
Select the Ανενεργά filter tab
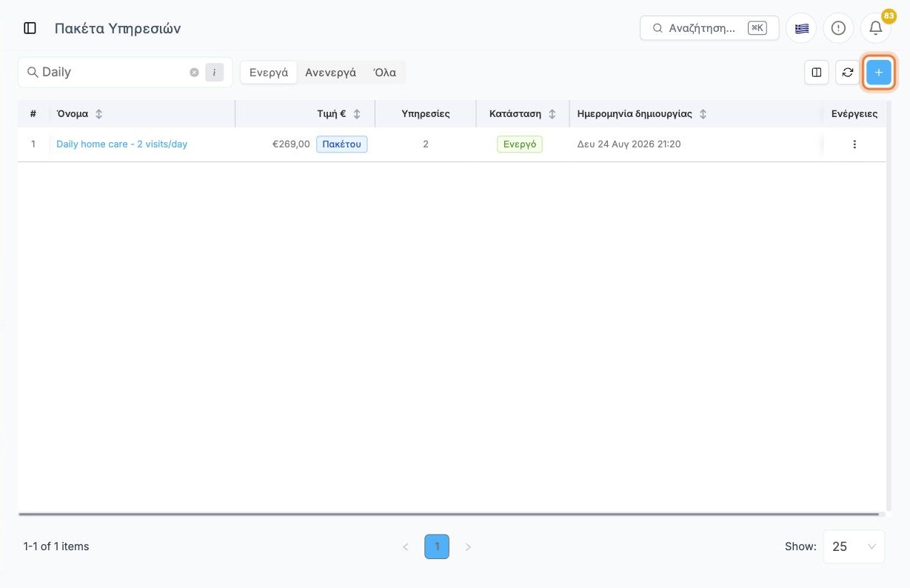pos(331,73)
